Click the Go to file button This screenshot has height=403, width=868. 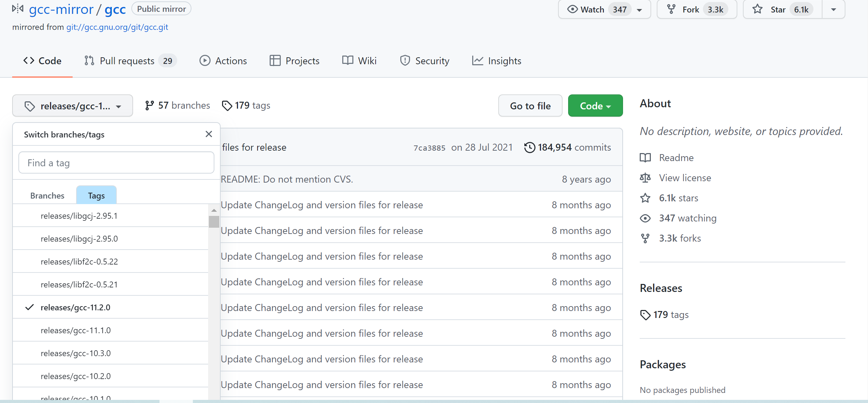click(x=530, y=106)
